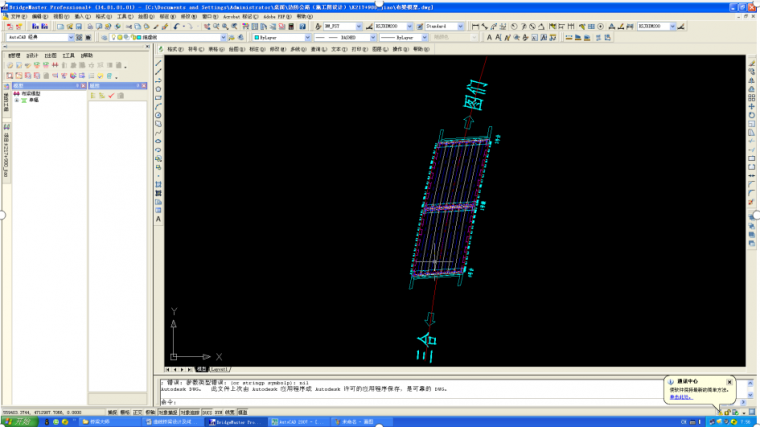Image resolution: width=760 pixels, height=427 pixels.
Task: Click the Linear Dimension icon
Action: tap(475, 26)
